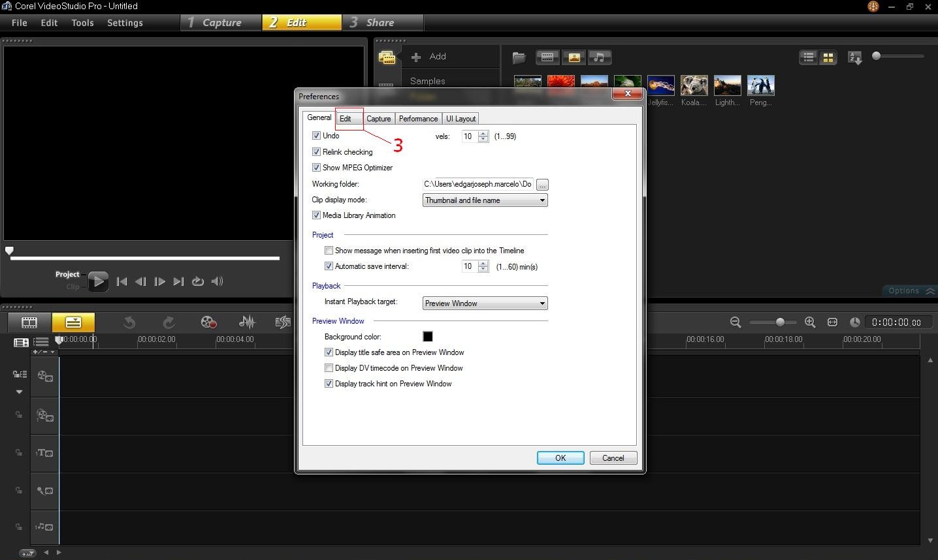Jump to Home with start button
938x560 pixels.
pyautogui.click(x=121, y=281)
